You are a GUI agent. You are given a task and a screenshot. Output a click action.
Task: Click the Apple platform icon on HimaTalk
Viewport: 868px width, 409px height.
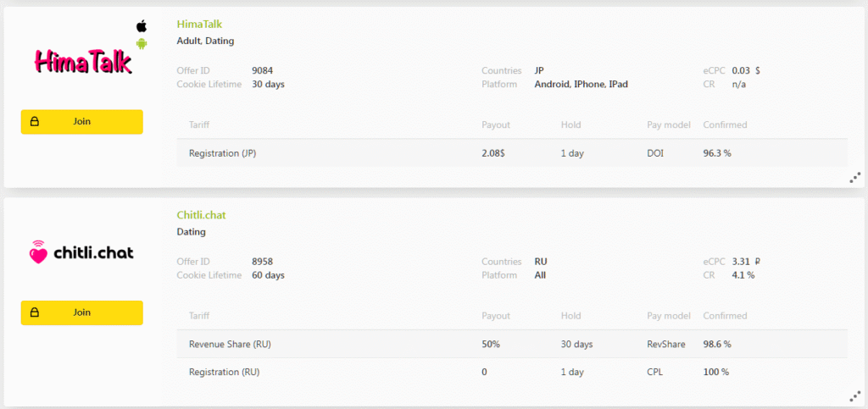(142, 26)
